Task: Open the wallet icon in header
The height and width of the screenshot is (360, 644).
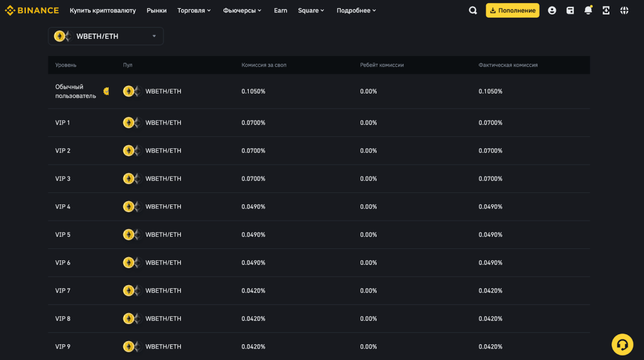Action: coord(570,11)
